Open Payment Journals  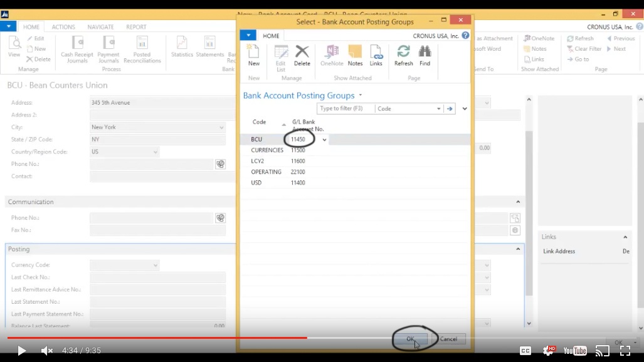point(108,49)
